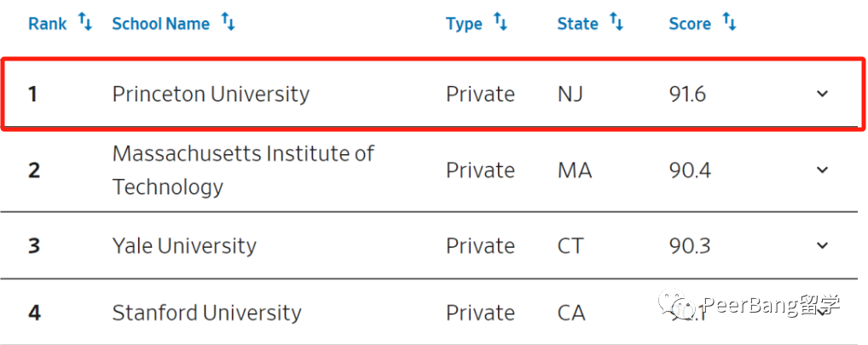Click the School Name column header
Screen dimensions: 868x345
161,24
